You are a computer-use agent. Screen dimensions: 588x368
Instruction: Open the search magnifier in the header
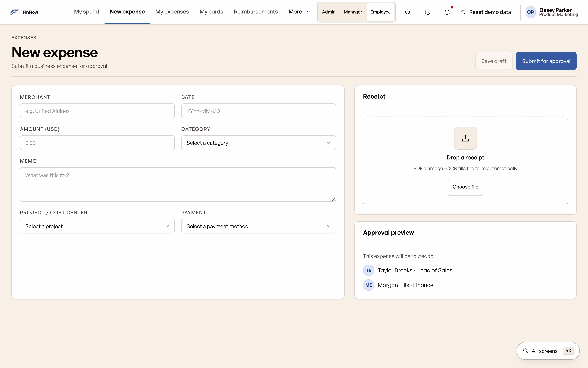point(408,12)
